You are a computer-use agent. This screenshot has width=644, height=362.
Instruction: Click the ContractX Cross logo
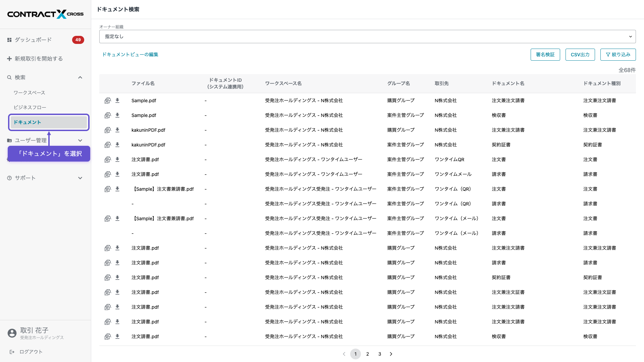tap(45, 14)
